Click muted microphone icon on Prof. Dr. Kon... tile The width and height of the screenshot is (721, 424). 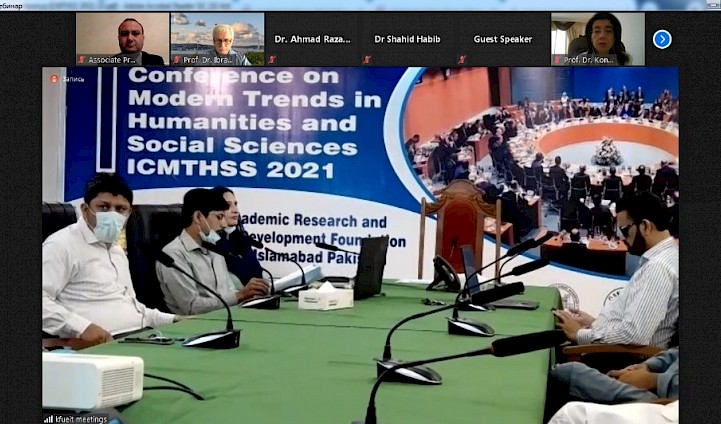point(557,59)
